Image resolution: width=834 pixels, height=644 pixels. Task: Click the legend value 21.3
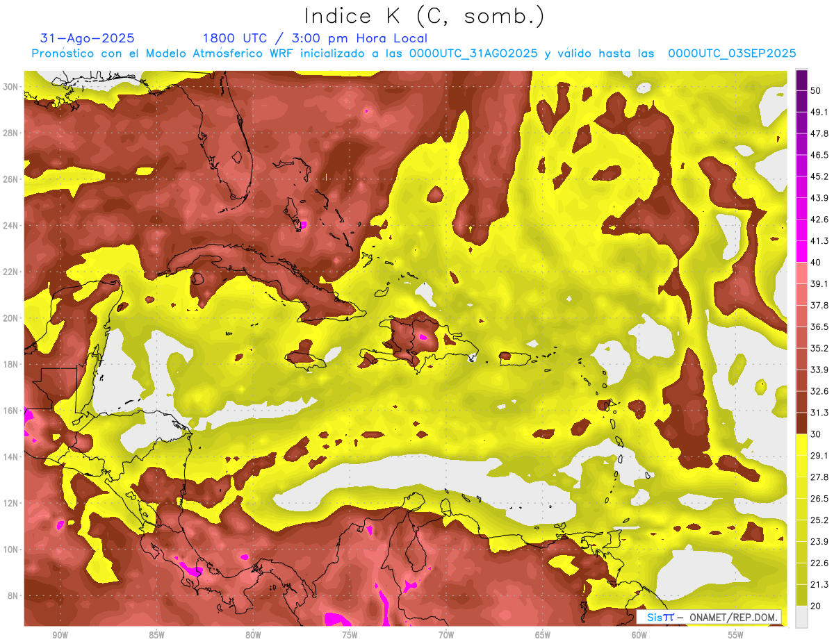pos(819,584)
